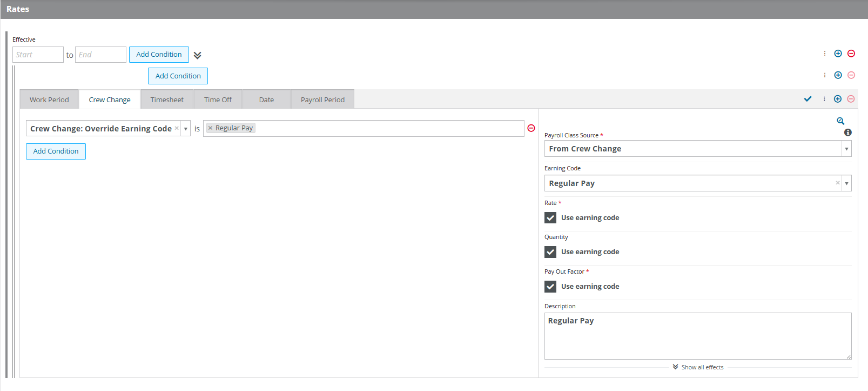The image size is (868, 391).
Task: Click Add Condition below the Crew Change condition
Action: click(x=56, y=151)
